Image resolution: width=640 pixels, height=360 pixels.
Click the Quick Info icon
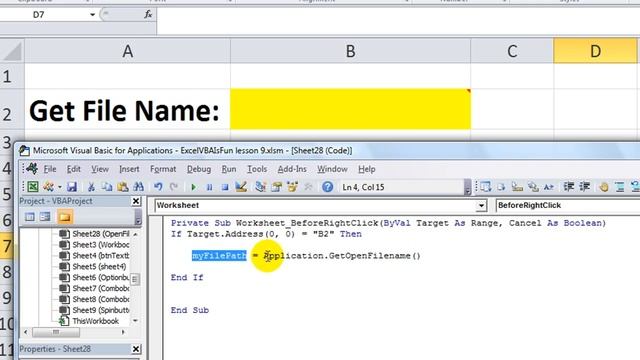pos(517,187)
